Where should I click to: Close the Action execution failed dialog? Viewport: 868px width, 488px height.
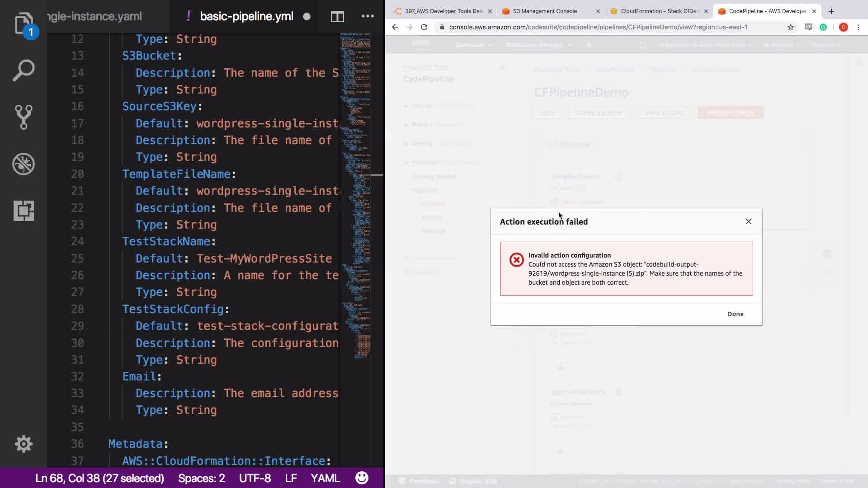[x=748, y=221]
